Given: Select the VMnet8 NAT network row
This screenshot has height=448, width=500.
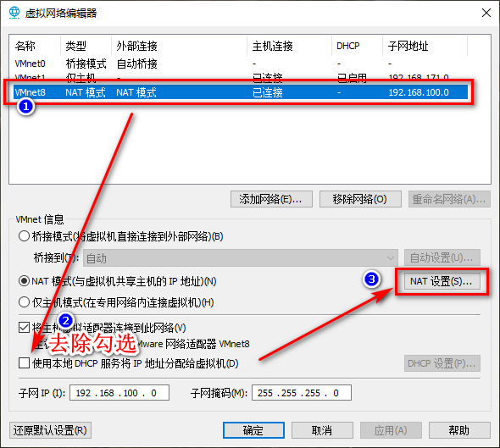Looking at the screenshot, I should [x=241, y=92].
